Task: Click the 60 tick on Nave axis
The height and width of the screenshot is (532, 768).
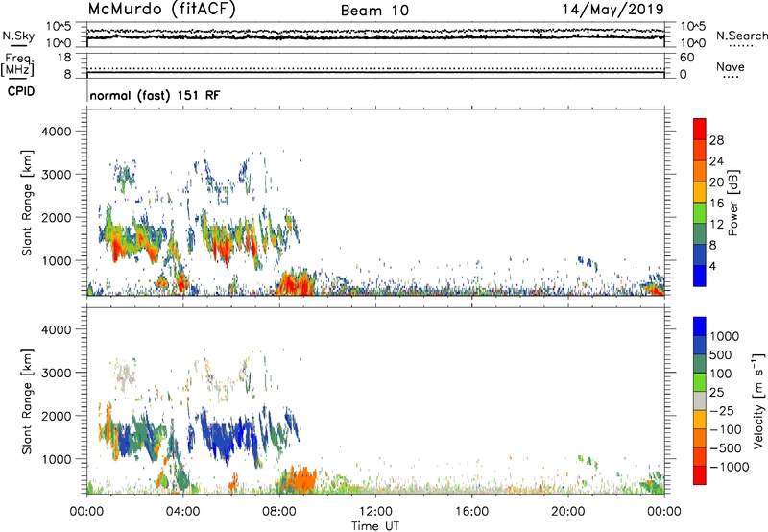Action: point(686,58)
